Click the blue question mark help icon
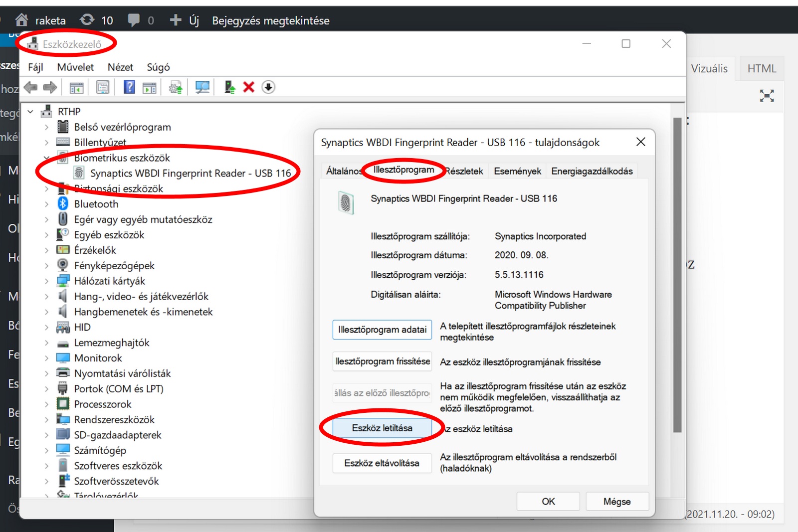This screenshot has height=532, width=798. click(x=129, y=88)
